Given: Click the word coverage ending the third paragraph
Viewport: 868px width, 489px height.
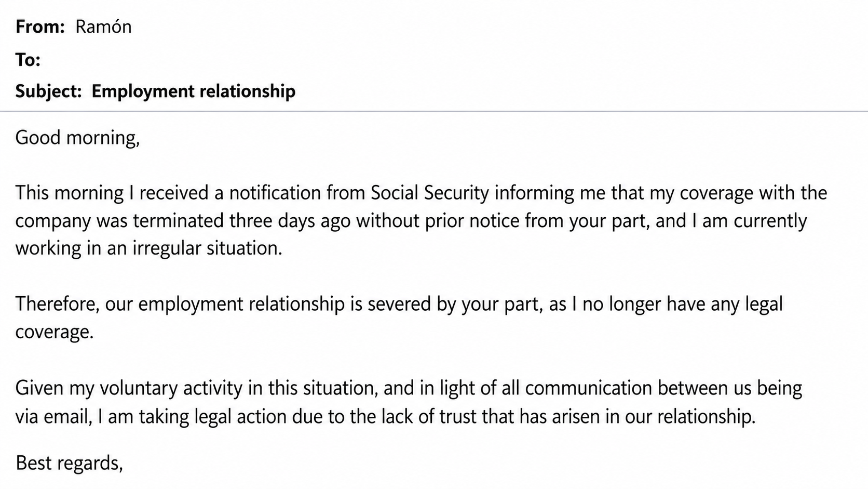Looking at the screenshot, I should [55, 332].
